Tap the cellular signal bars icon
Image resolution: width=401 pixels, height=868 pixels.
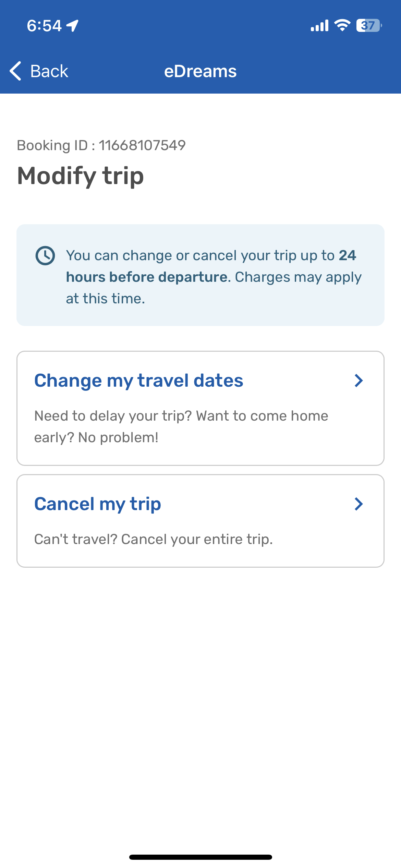tap(319, 25)
